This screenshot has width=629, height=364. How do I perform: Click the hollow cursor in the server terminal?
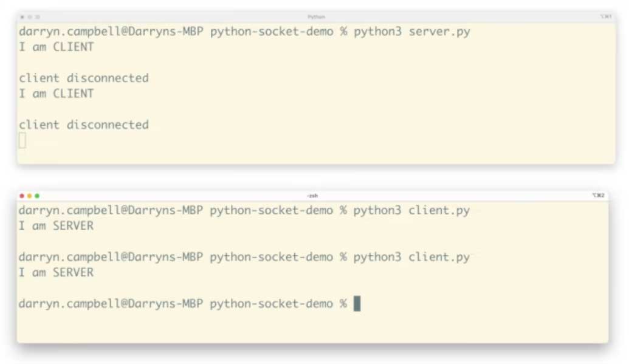[x=22, y=140]
